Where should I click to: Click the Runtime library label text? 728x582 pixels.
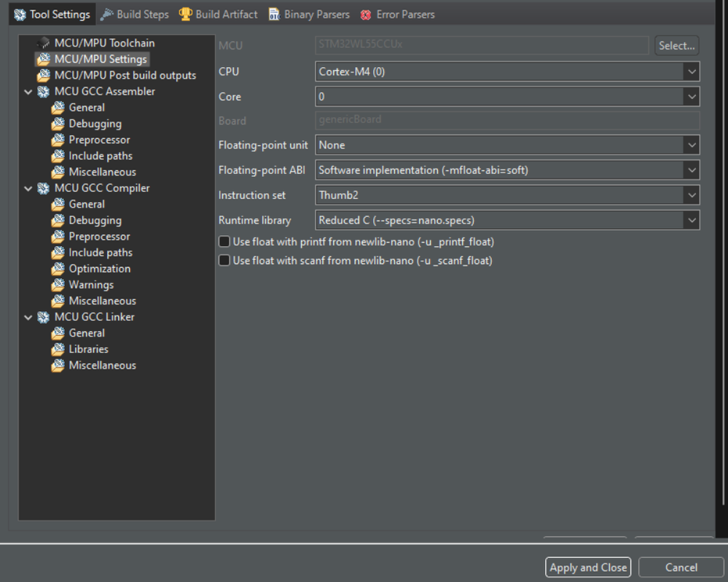click(255, 220)
